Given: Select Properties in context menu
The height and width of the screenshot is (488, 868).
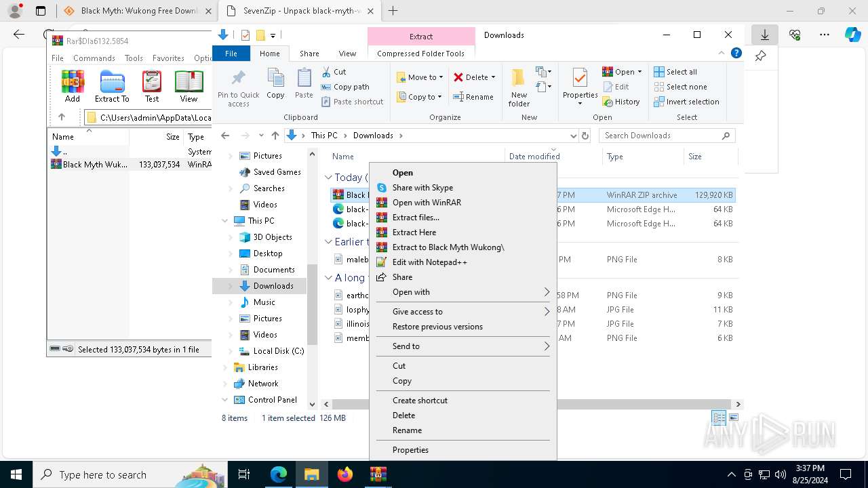Looking at the screenshot, I should [x=464, y=450].
